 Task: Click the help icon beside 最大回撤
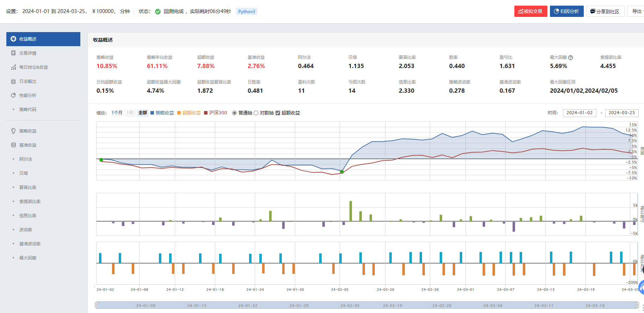pyautogui.click(x=571, y=58)
